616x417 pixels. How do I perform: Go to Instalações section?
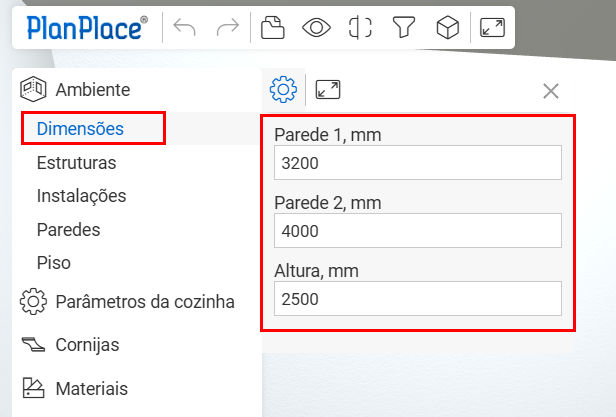81,196
